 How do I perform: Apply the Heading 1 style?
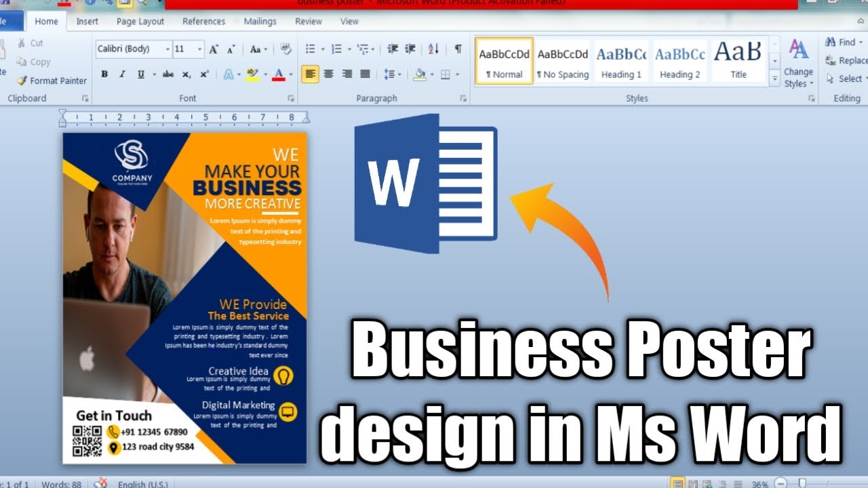click(622, 61)
